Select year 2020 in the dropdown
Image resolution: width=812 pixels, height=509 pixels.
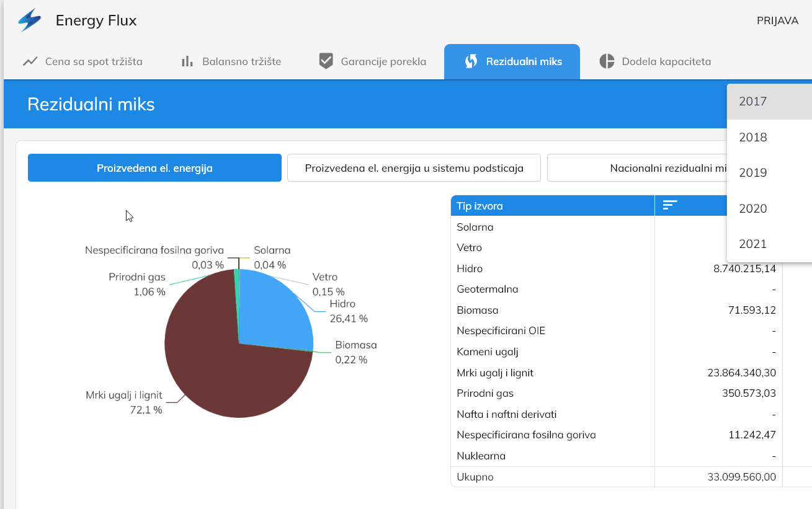coord(769,208)
